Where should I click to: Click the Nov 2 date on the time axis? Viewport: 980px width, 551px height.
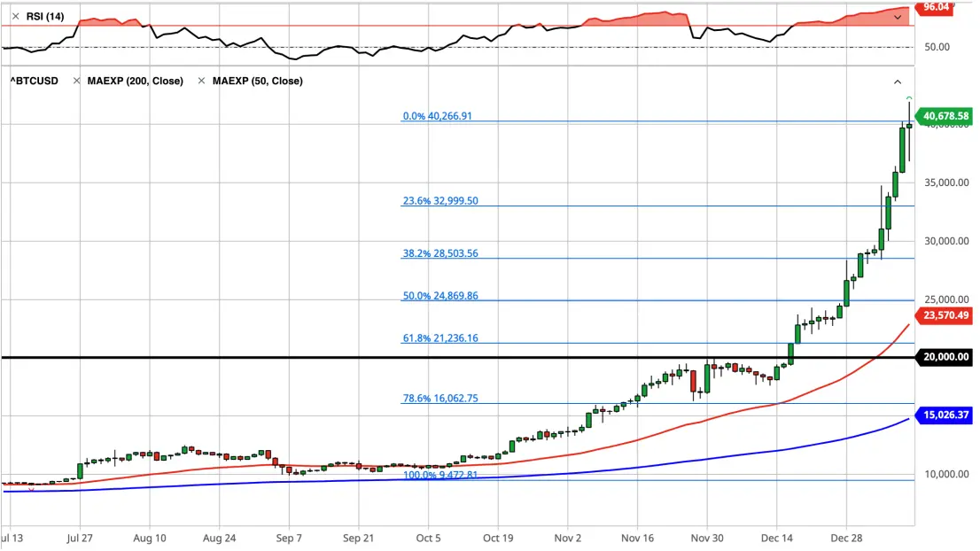point(567,539)
